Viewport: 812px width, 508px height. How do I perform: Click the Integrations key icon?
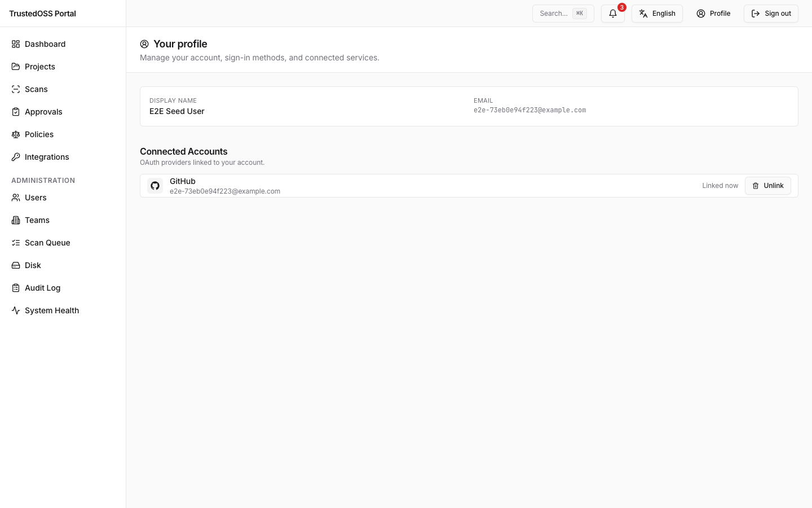click(16, 157)
